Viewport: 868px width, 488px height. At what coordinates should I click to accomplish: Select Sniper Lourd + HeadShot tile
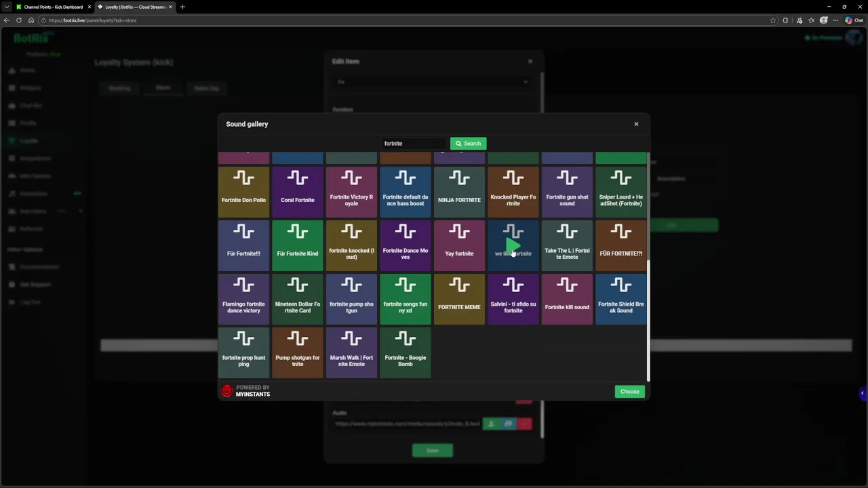click(x=621, y=192)
